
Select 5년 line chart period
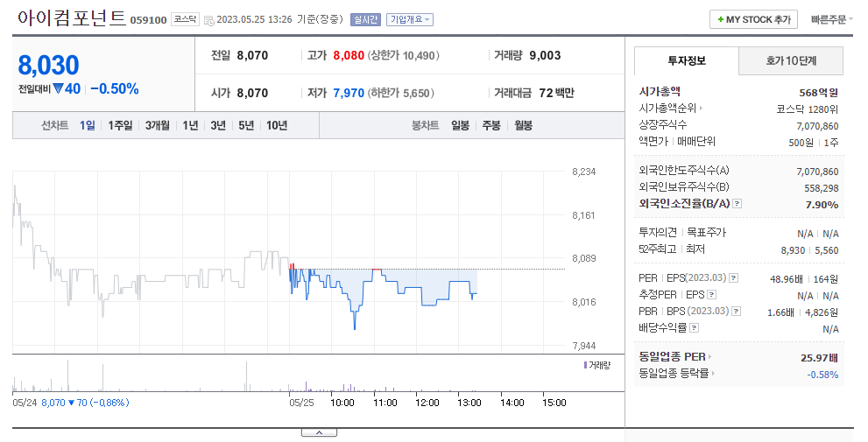click(246, 125)
